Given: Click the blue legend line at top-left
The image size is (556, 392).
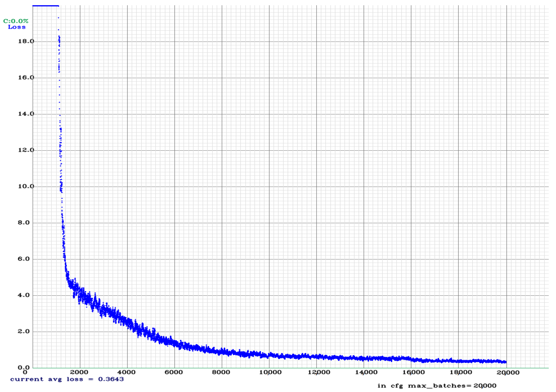Looking at the screenshot, I should (46, 6).
